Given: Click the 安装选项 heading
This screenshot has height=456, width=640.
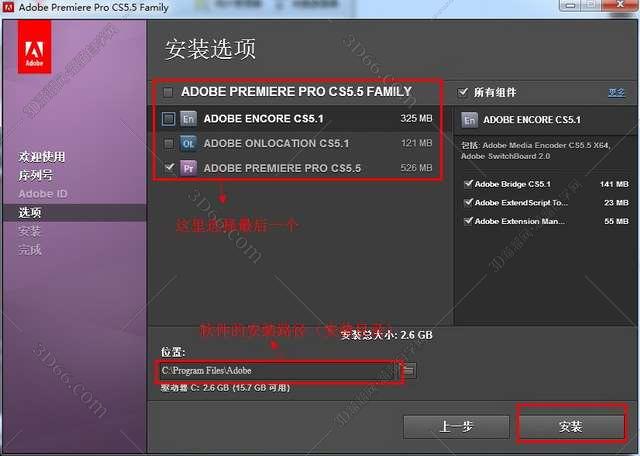Looking at the screenshot, I should pos(210,49).
